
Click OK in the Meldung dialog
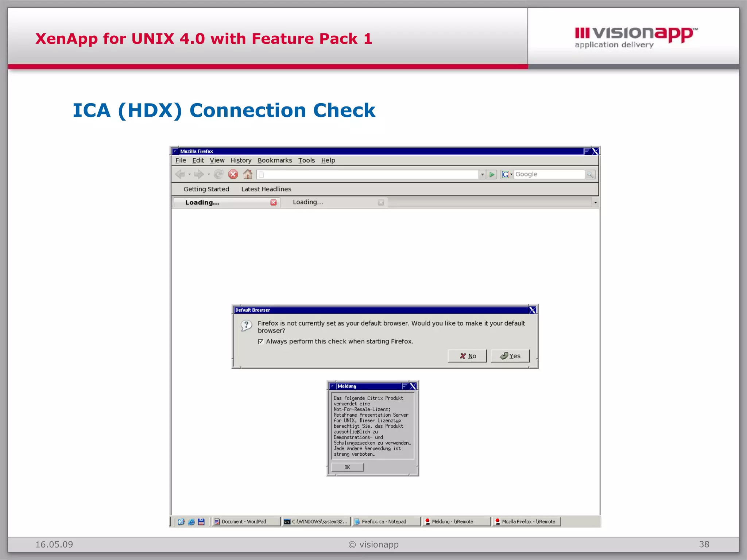coord(347,467)
